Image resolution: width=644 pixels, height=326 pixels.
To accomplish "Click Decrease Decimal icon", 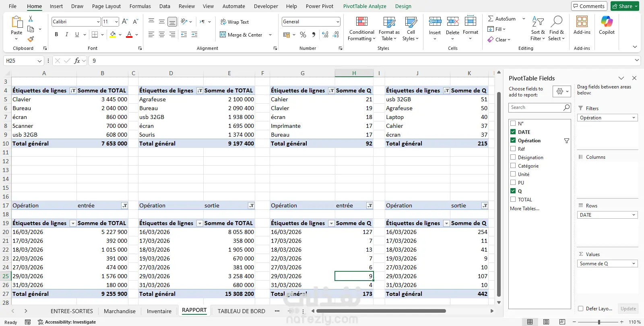I will [x=336, y=35].
